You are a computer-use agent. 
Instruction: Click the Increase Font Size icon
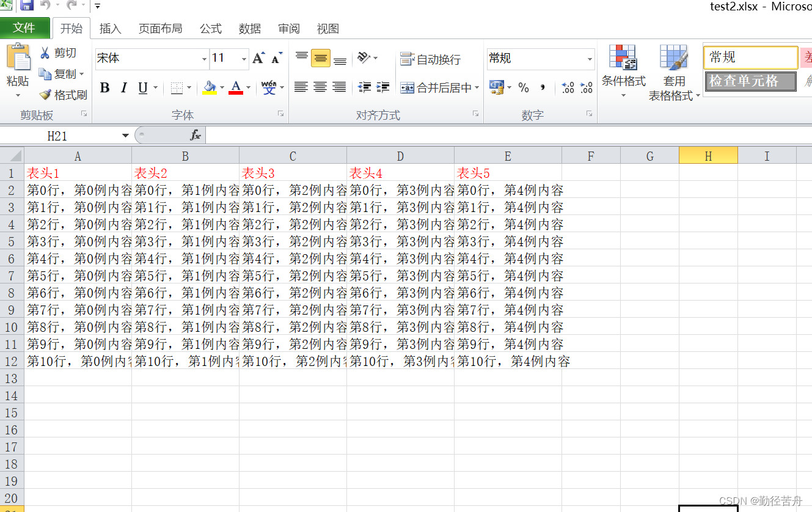(x=258, y=58)
